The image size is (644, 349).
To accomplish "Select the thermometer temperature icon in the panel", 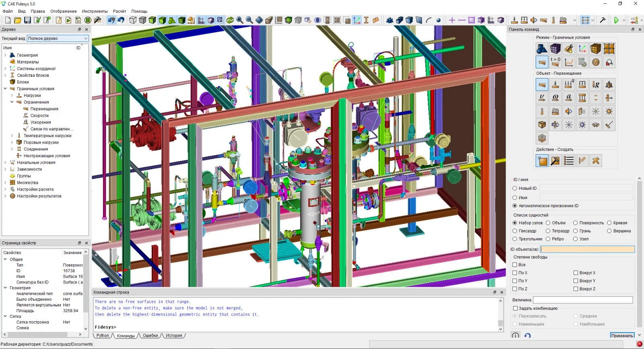I will 542,111.
